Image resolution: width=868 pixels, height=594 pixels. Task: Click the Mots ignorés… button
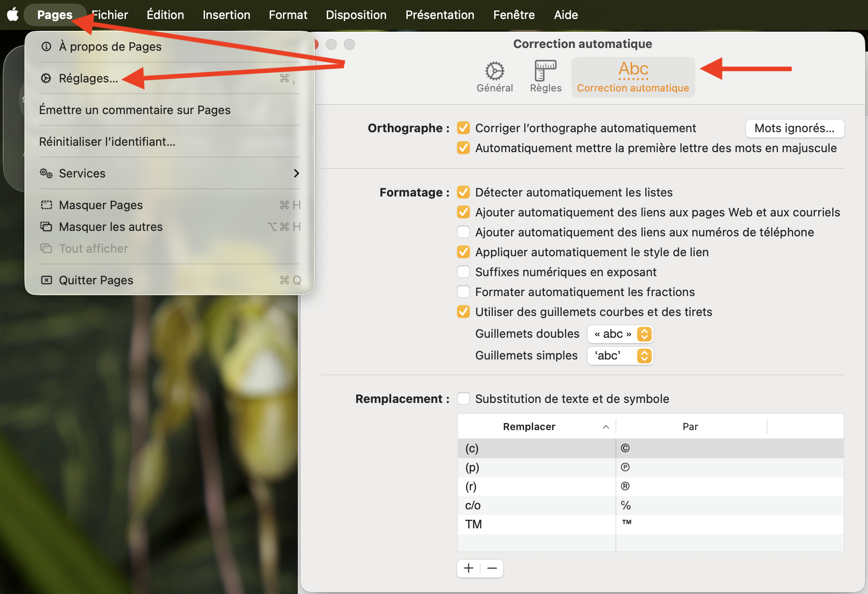795,128
